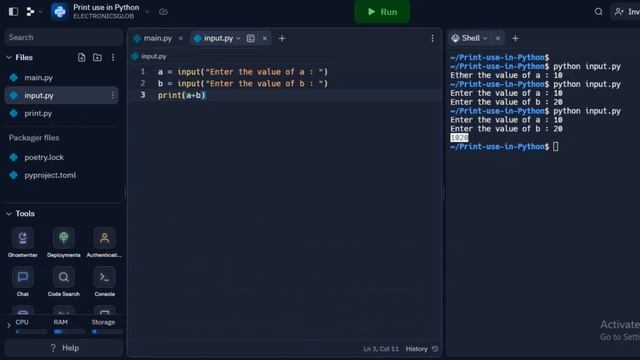The height and width of the screenshot is (360, 640).
Task: Open Files section options menu
Action: [113, 58]
